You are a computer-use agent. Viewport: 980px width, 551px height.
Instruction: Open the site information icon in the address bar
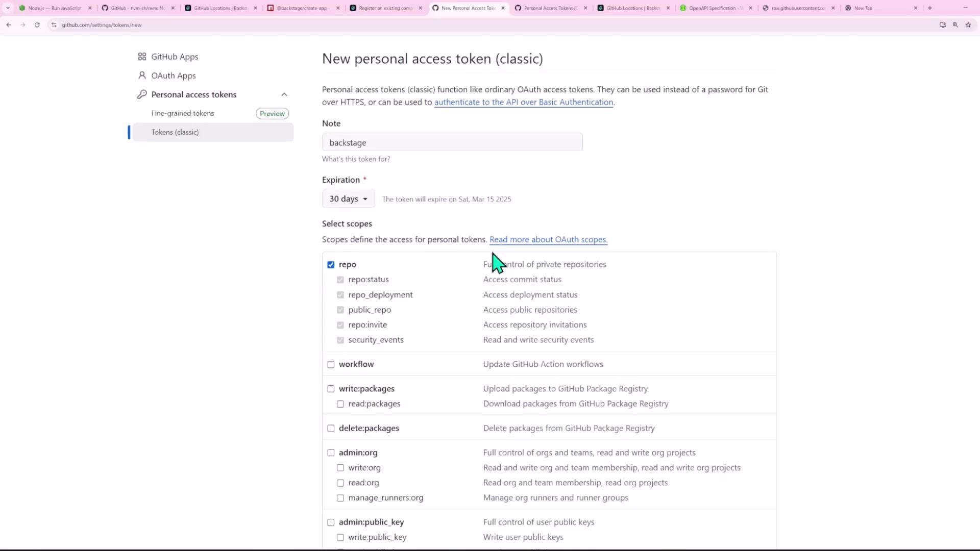[x=54, y=25]
